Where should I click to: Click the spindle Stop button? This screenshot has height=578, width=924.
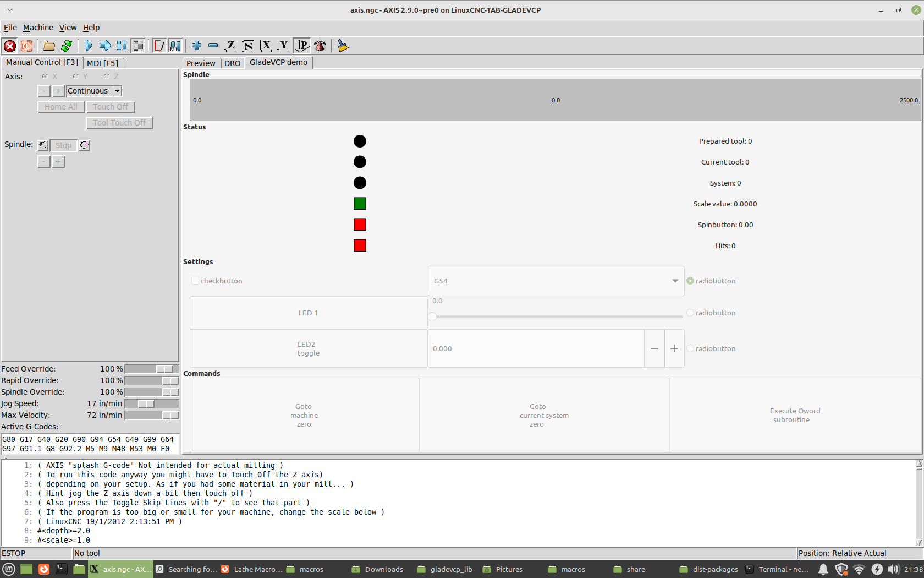coord(64,145)
